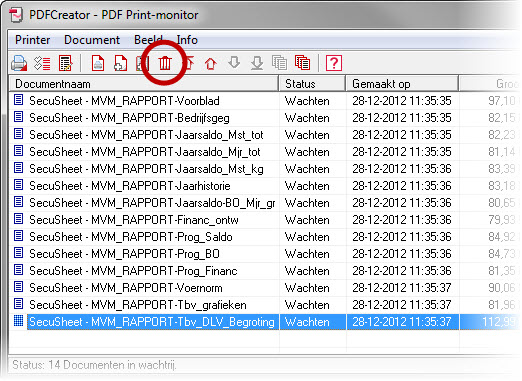Move document up with red arrow
522x381 pixels.
(211, 63)
